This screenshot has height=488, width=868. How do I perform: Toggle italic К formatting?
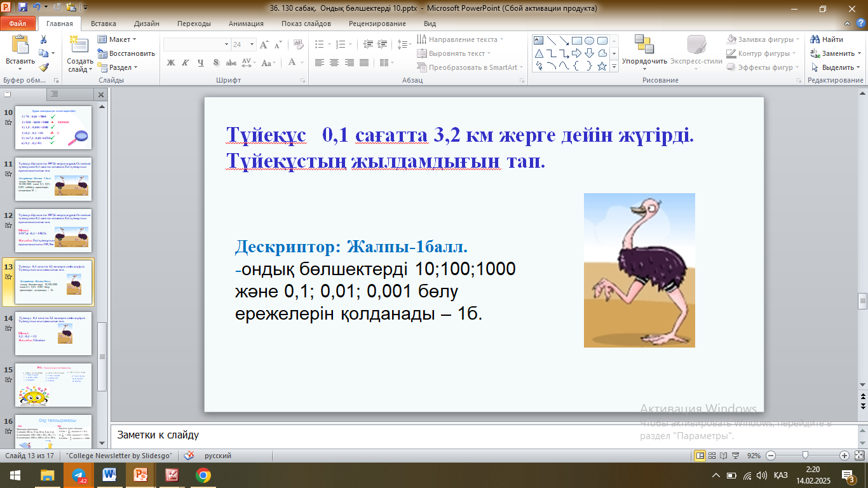(x=186, y=63)
